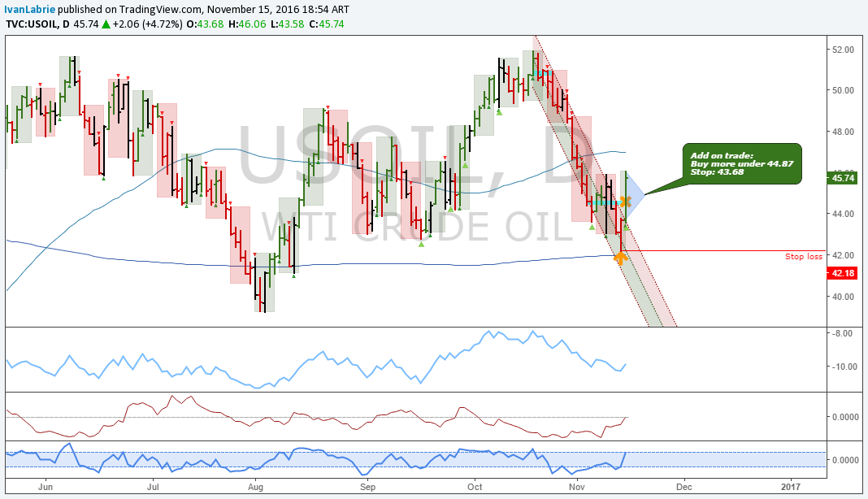The height and width of the screenshot is (499, 868).
Task: Click the 50.00 price axis label
Action: click(x=843, y=90)
